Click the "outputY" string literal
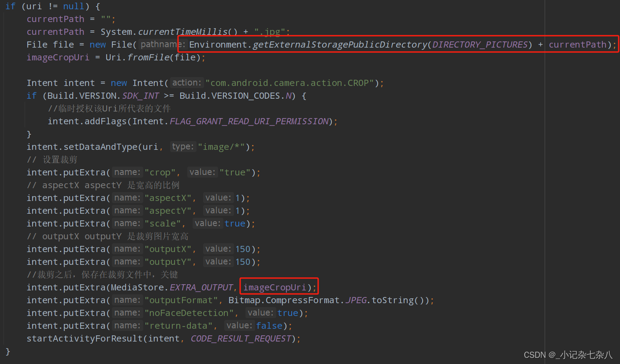Viewport: 620px width, 364px height. coord(168,262)
